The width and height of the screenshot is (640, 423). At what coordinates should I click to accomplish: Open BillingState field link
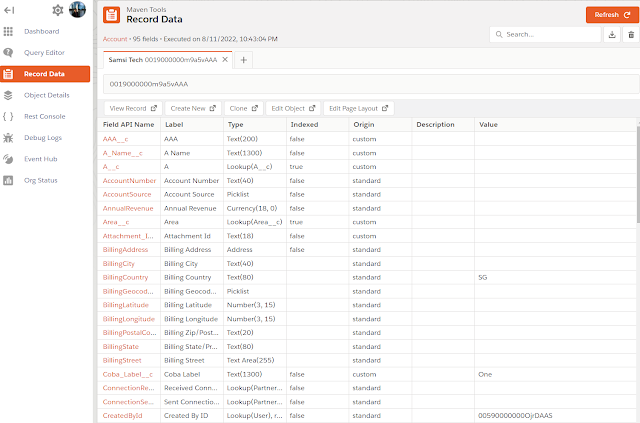(x=121, y=347)
